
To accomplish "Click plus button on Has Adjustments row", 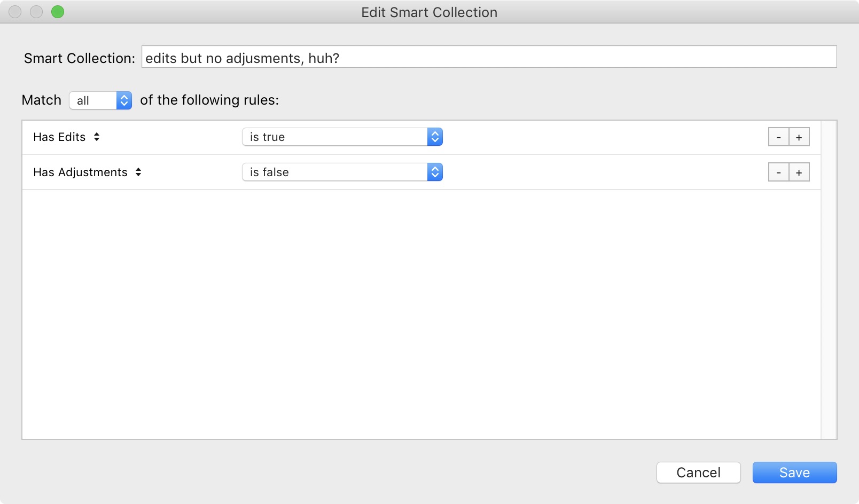I will 799,172.
